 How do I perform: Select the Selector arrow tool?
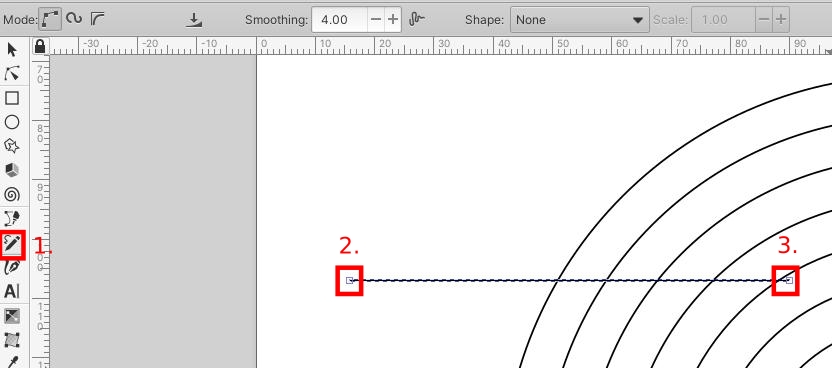(x=12, y=50)
